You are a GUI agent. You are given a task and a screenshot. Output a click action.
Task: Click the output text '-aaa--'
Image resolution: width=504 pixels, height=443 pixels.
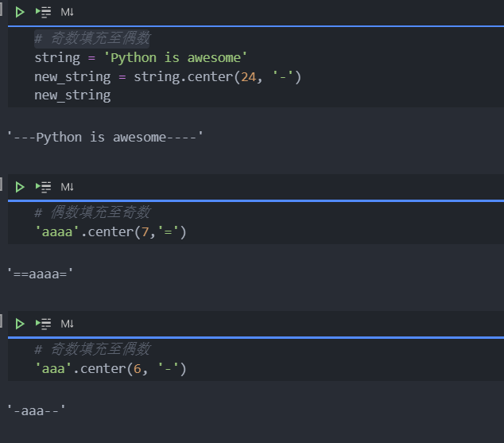coord(37,410)
